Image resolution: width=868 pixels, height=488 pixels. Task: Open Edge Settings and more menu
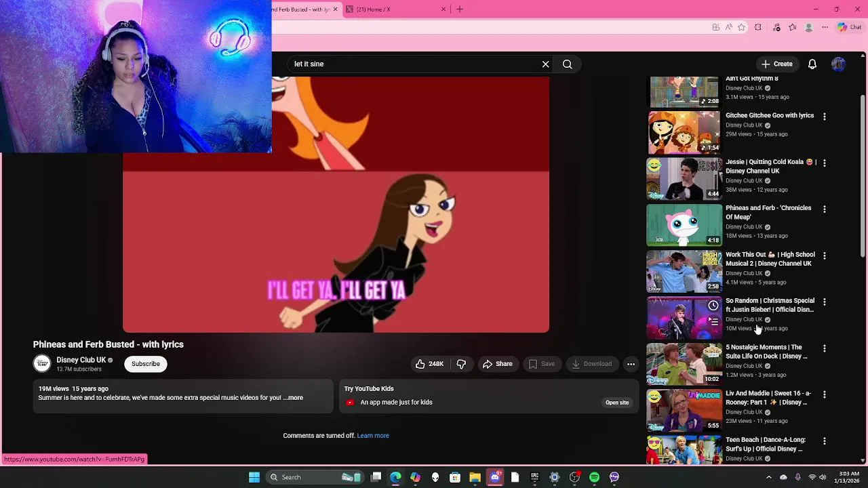pos(825,27)
